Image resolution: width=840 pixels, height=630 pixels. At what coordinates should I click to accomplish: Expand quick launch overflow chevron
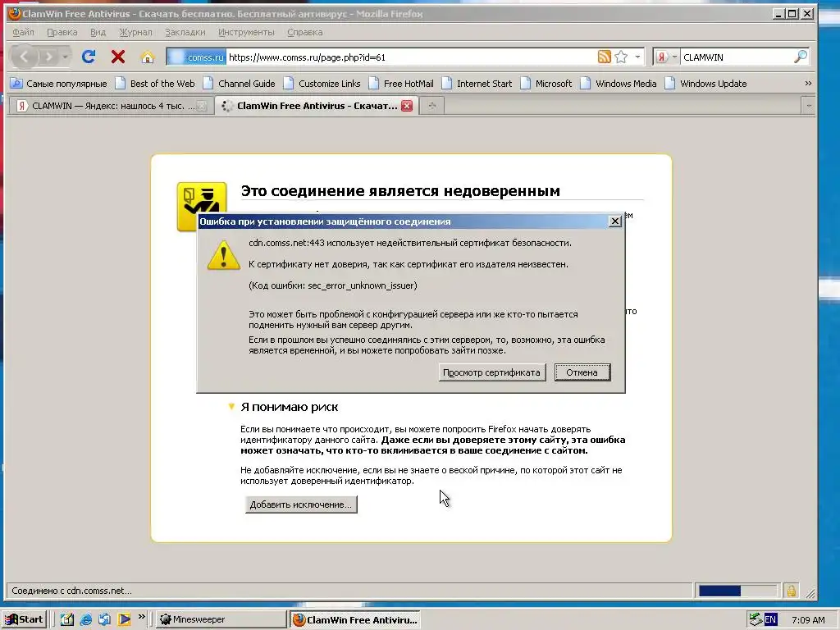pos(141,617)
